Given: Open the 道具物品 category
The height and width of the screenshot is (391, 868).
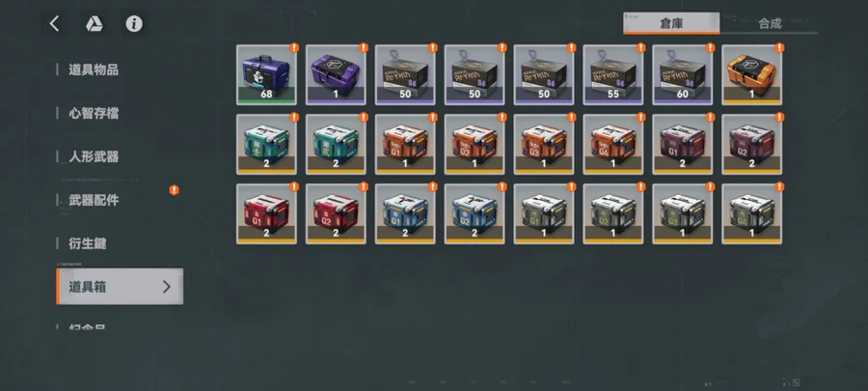Looking at the screenshot, I should (x=94, y=70).
